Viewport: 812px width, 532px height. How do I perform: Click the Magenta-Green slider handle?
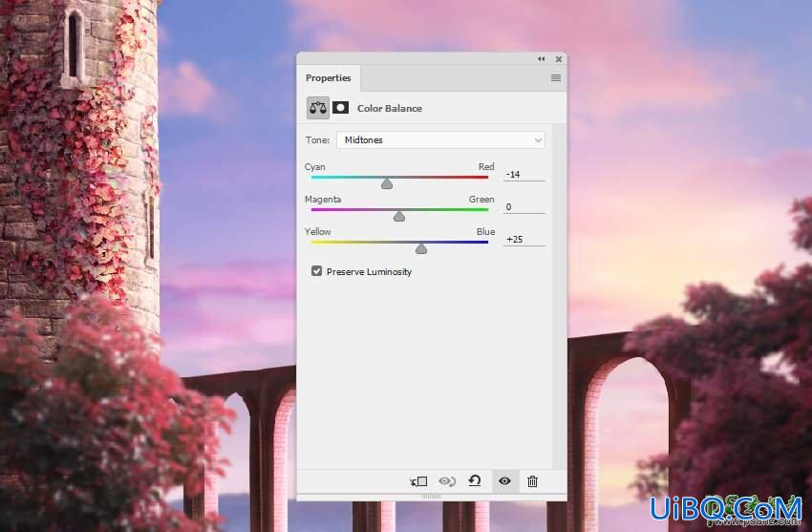coord(398,216)
